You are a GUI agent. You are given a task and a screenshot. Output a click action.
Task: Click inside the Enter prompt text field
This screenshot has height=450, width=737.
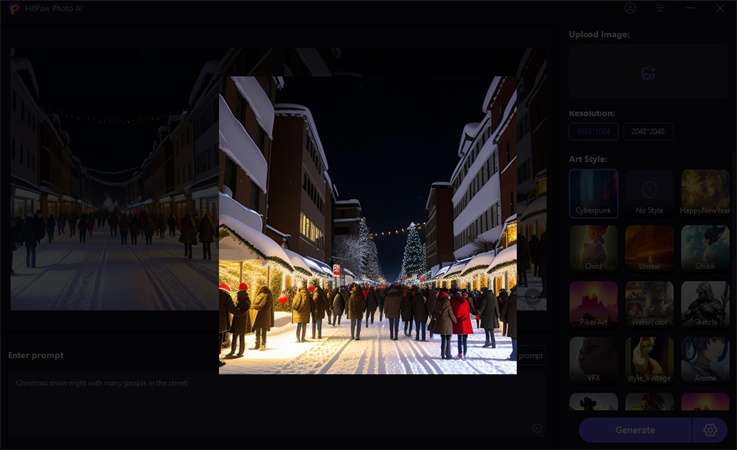(x=270, y=405)
